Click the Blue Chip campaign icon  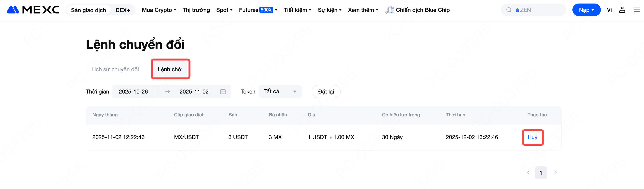click(389, 10)
